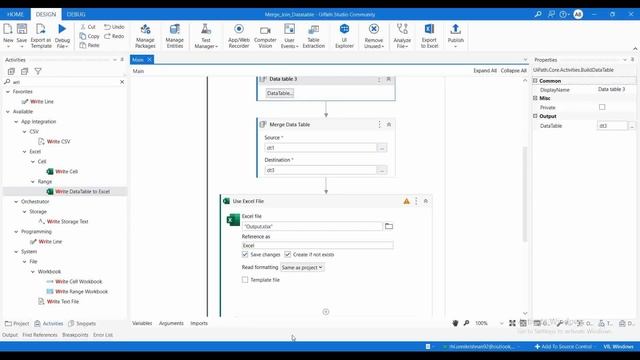The height and width of the screenshot is (360, 640).
Task: Collapse the Orchestrator node
Action: coord(16,202)
